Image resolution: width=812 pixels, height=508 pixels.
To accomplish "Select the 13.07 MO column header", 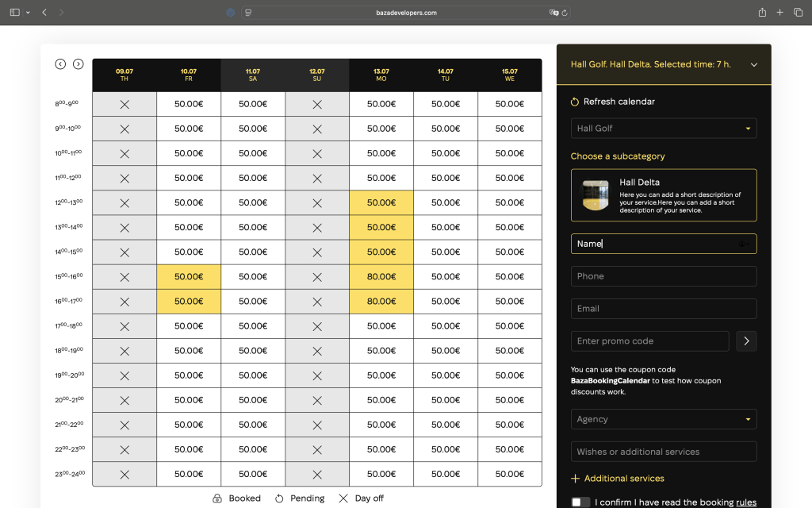I will tap(381, 75).
